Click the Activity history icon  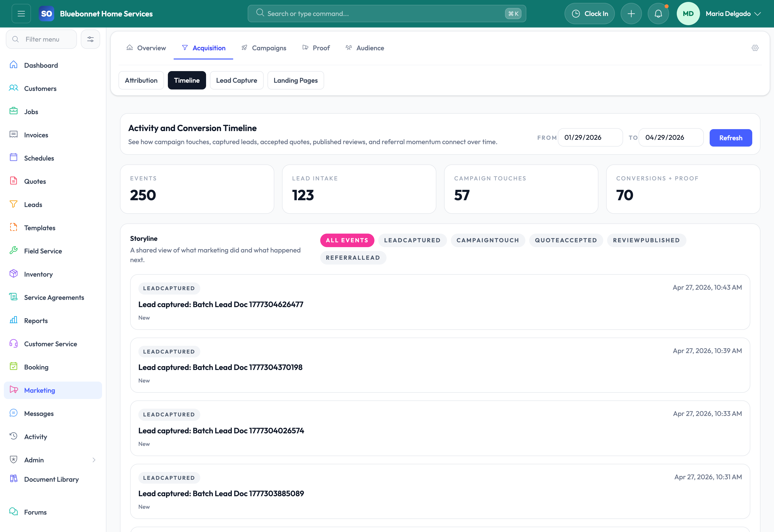click(14, 436)
